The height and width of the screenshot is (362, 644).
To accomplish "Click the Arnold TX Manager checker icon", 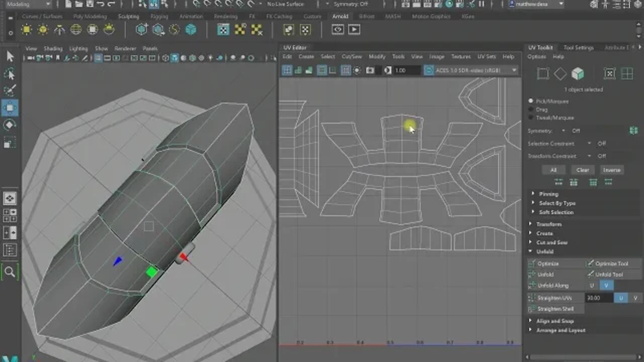I will (224, 30).
